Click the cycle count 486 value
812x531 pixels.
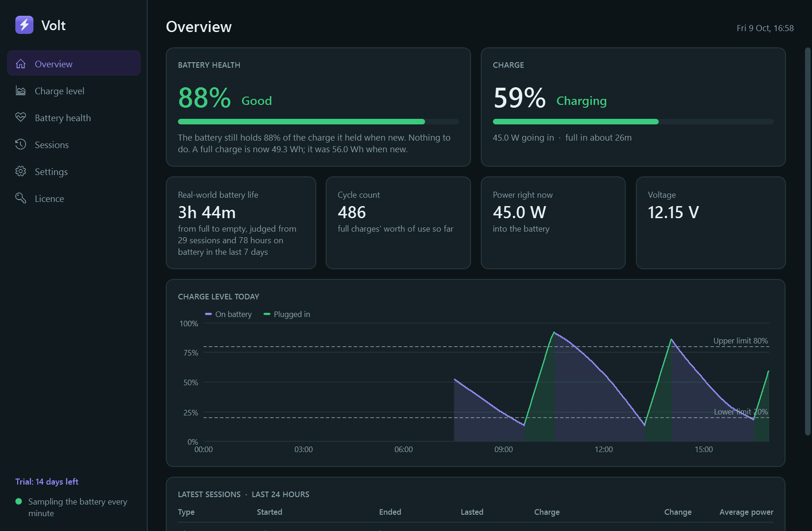pyautogui.click(x=352, y=212)
